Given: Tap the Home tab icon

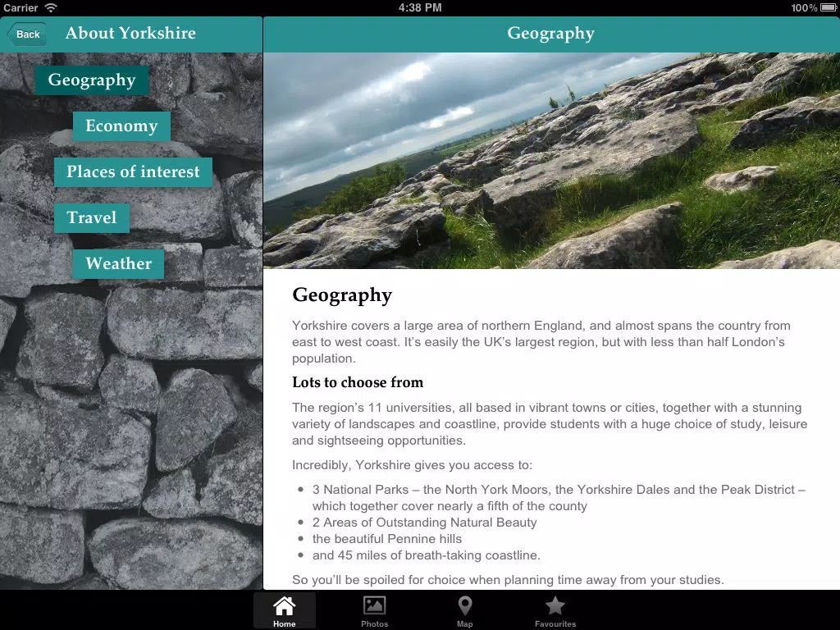Looking at the screenshot, I should [284, 610].
